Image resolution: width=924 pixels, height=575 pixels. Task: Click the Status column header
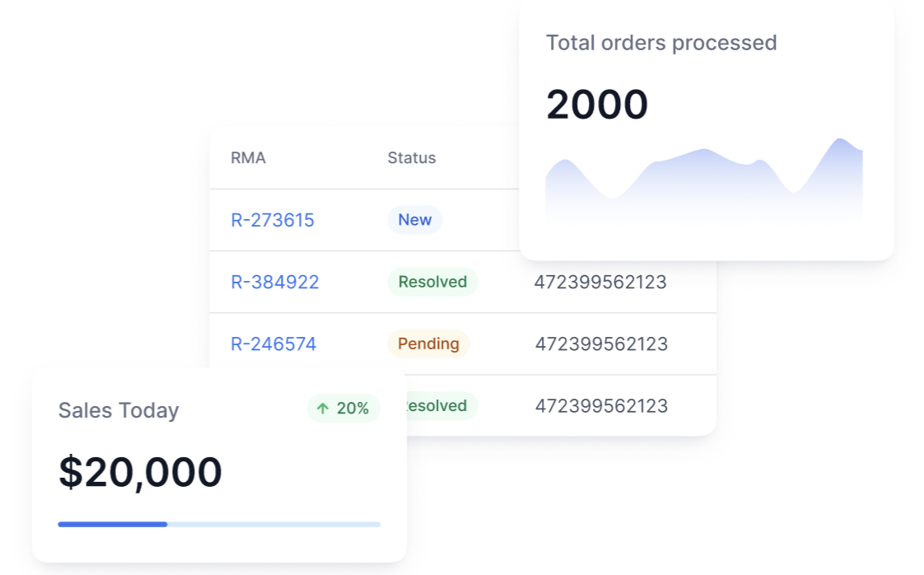click(x=412, y=158)
